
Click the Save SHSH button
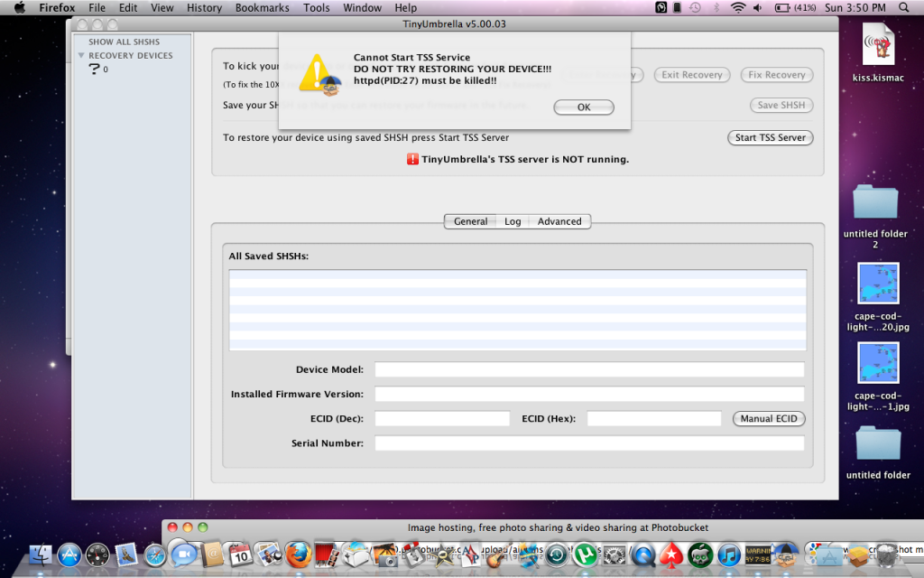(x=781, y=105)
